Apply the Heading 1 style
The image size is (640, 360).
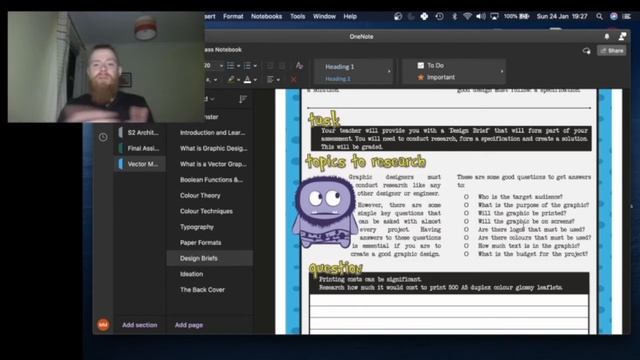340,67
